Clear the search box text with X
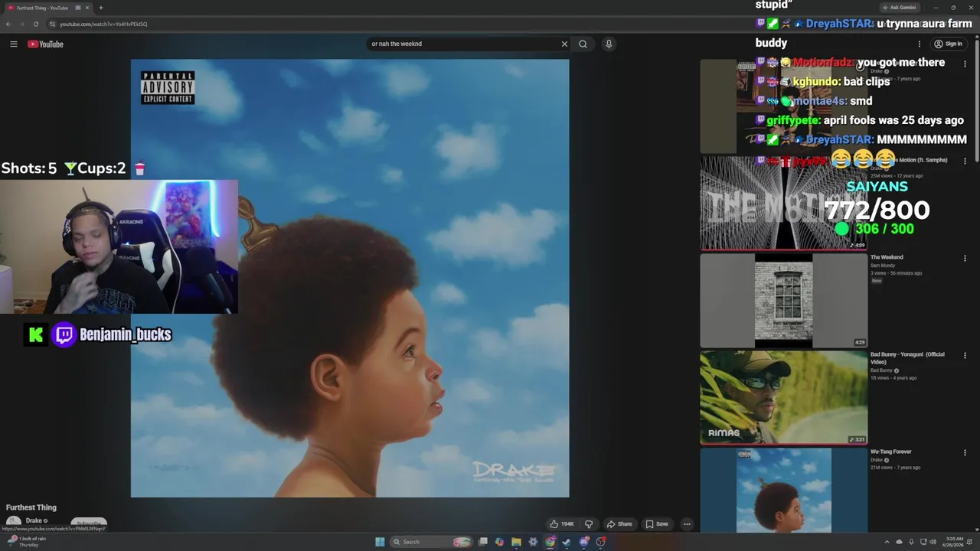 565,44
